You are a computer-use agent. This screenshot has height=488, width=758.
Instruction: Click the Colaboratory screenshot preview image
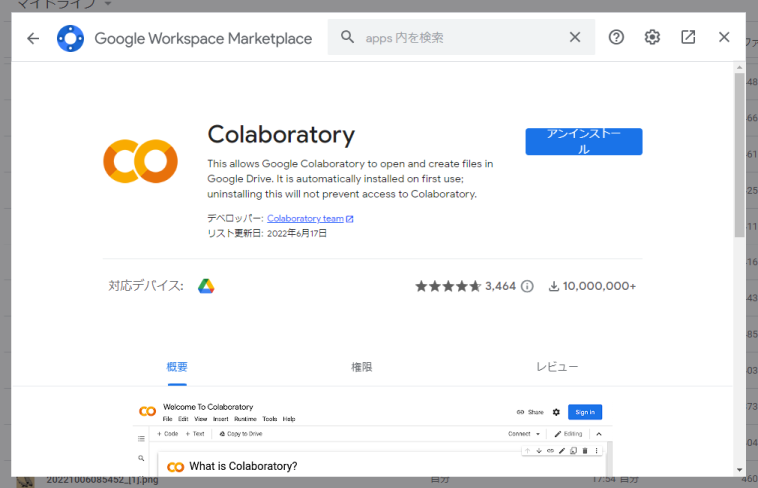[372, 438]
